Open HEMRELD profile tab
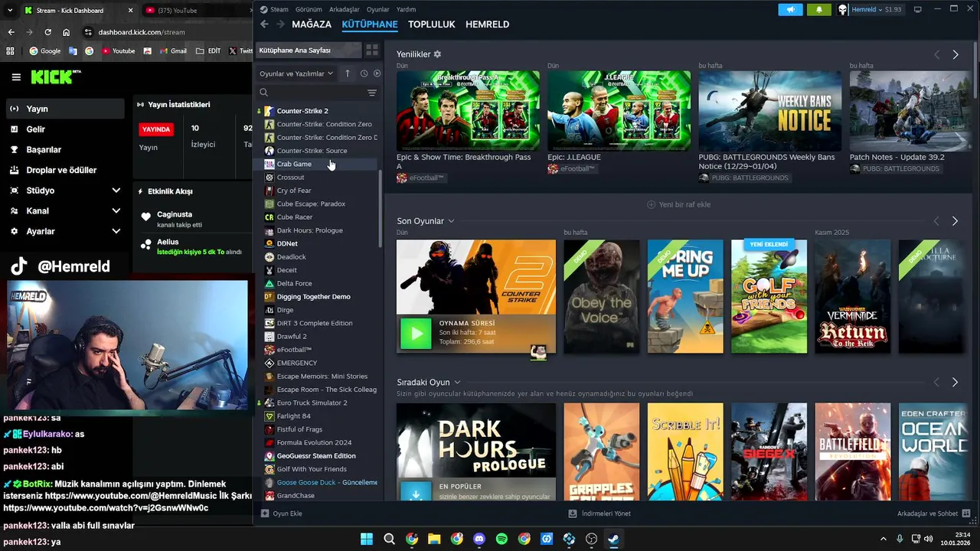 [488, 24]
